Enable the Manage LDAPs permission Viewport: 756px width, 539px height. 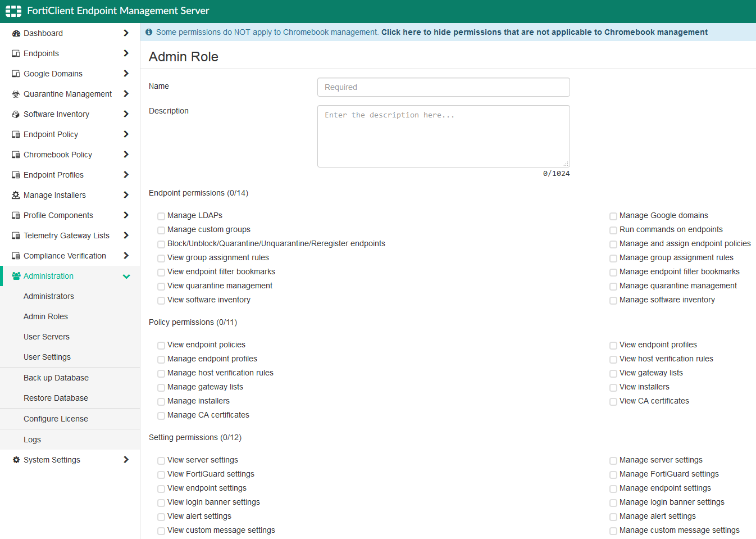[161, 216]
